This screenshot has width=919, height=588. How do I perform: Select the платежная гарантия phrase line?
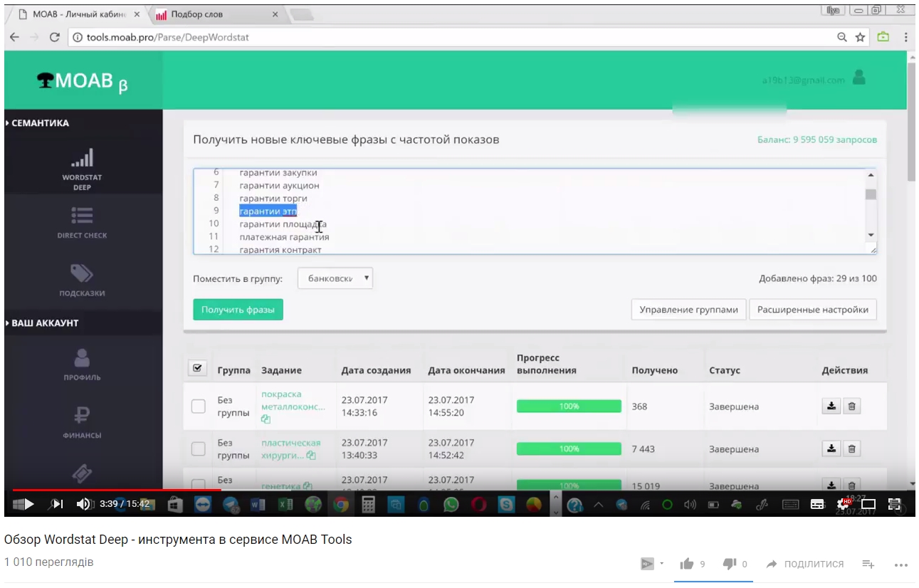[x=284, y=236]
